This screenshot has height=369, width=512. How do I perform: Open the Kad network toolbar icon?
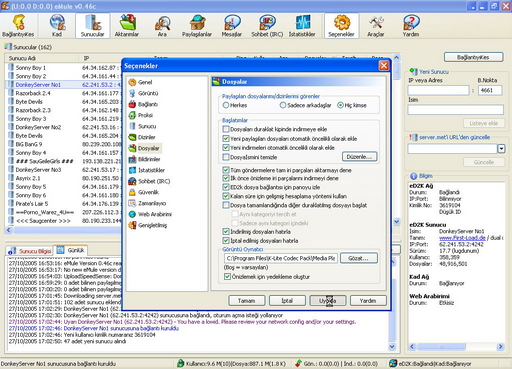57,26
